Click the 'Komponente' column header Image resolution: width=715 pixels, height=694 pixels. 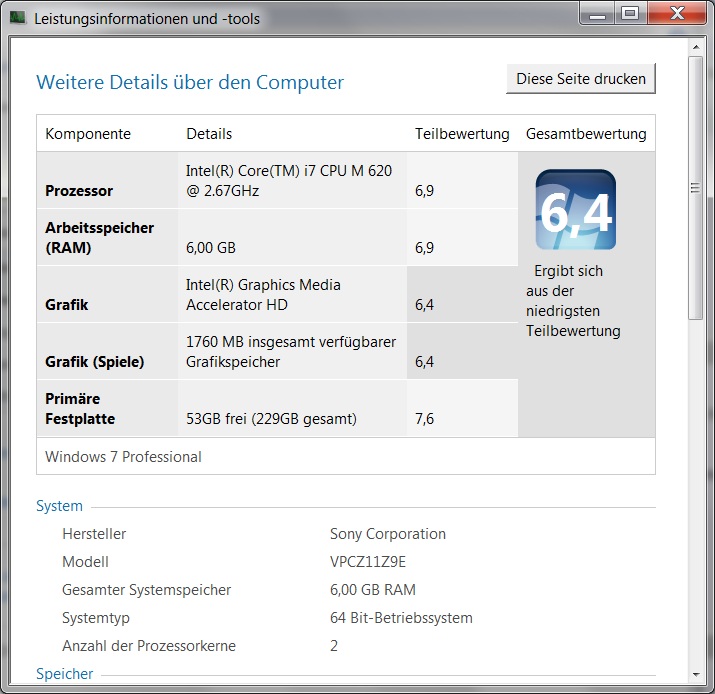(x=88, y=134)
